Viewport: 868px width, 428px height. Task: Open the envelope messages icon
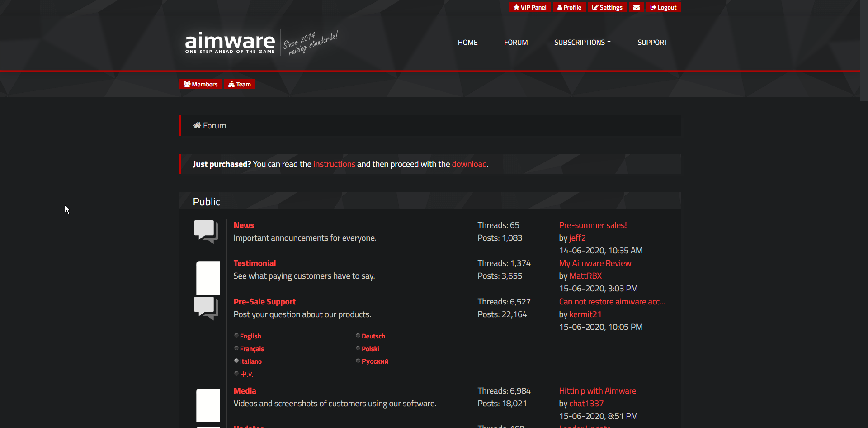(636, 7)
